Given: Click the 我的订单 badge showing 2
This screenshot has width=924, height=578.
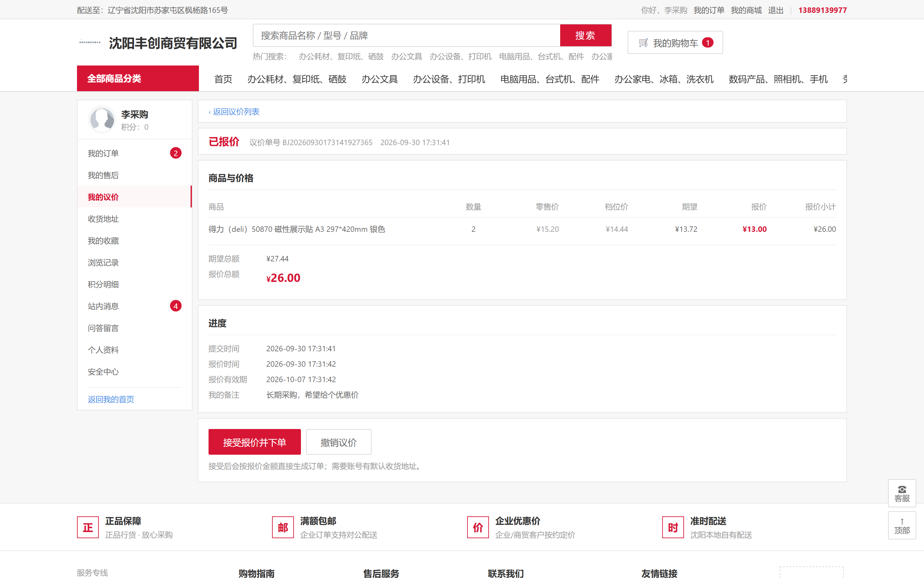Looking at the screenshot, I should click(175, 153).
